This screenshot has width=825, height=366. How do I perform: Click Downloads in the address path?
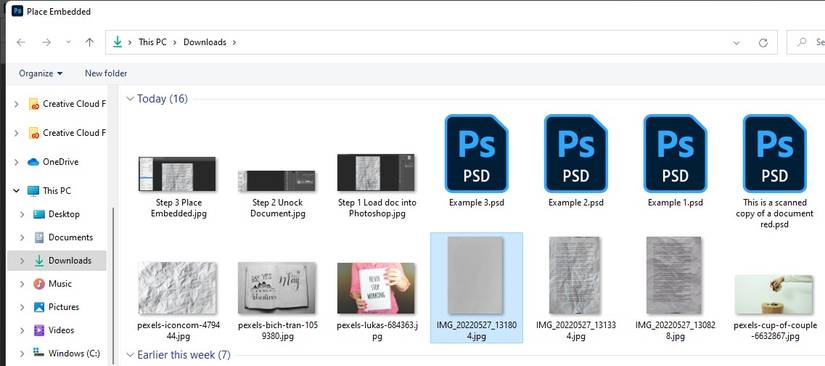(x=205, y=42)
